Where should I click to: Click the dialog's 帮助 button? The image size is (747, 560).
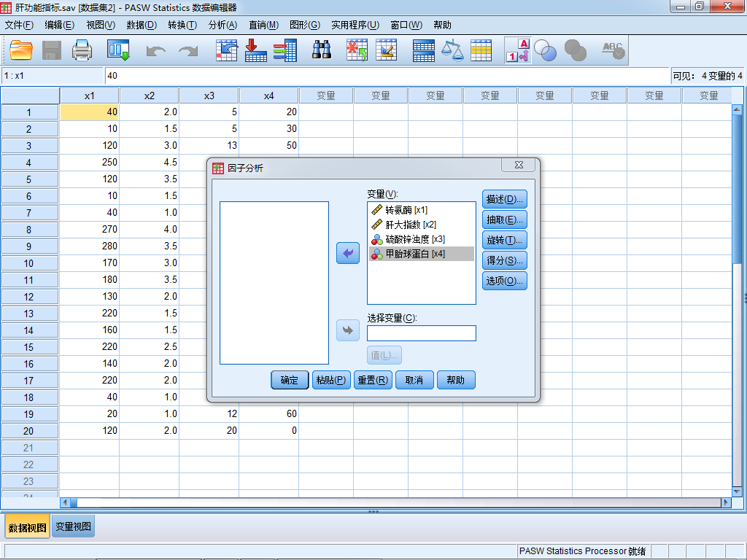[456, 380]
